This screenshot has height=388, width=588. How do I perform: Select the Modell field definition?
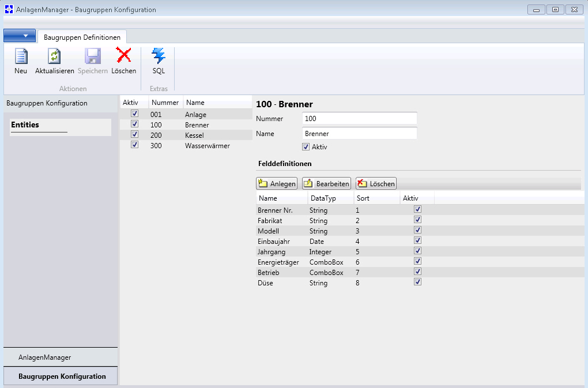click(x=420, y=231)
